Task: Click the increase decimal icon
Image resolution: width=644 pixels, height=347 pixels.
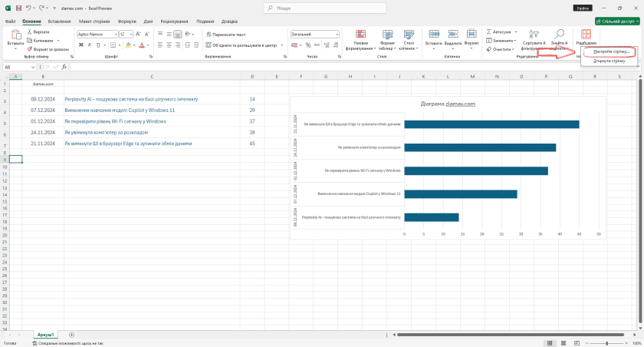Action: pos(327,45)
